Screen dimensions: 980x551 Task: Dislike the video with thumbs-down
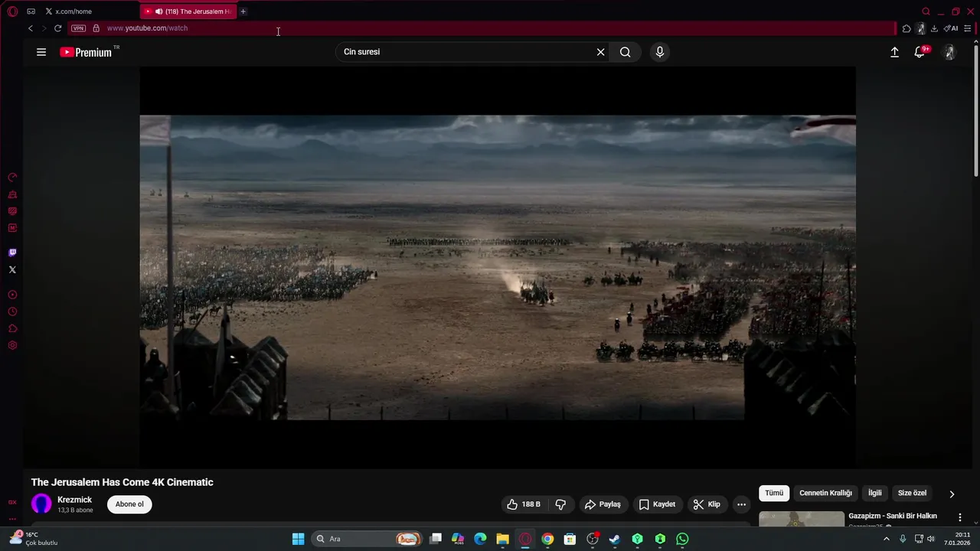pos(560,504)
